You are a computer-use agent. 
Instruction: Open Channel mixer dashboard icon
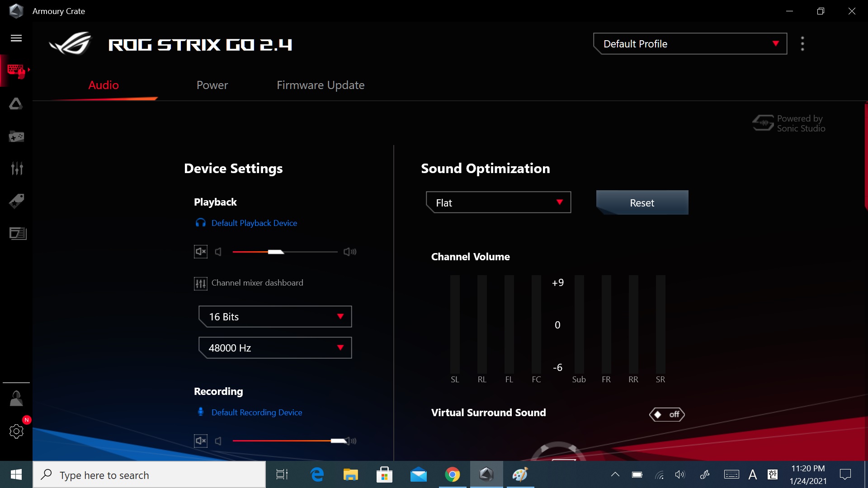click(x=200, y=283)
